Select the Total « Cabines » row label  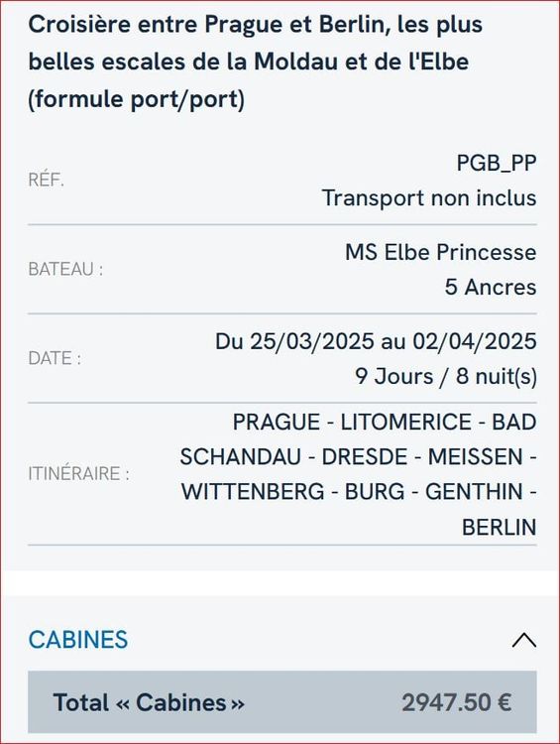pos(149,702)
